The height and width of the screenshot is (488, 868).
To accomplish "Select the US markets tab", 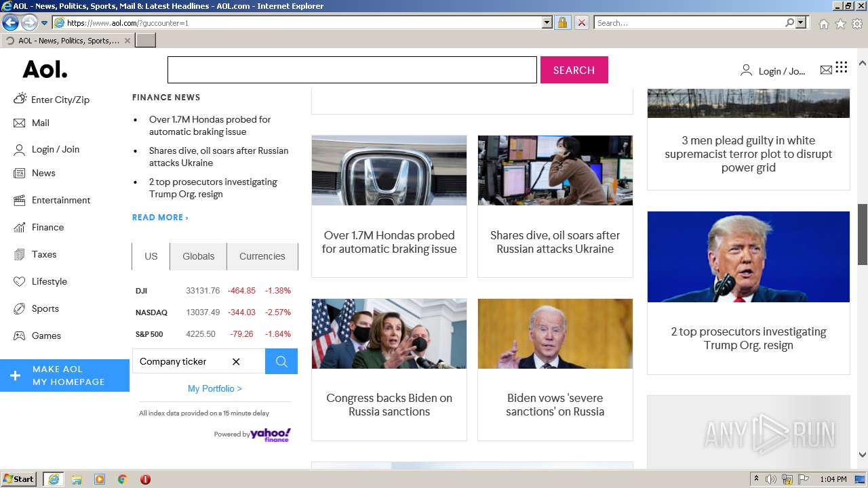I will [x=151, y=256].
